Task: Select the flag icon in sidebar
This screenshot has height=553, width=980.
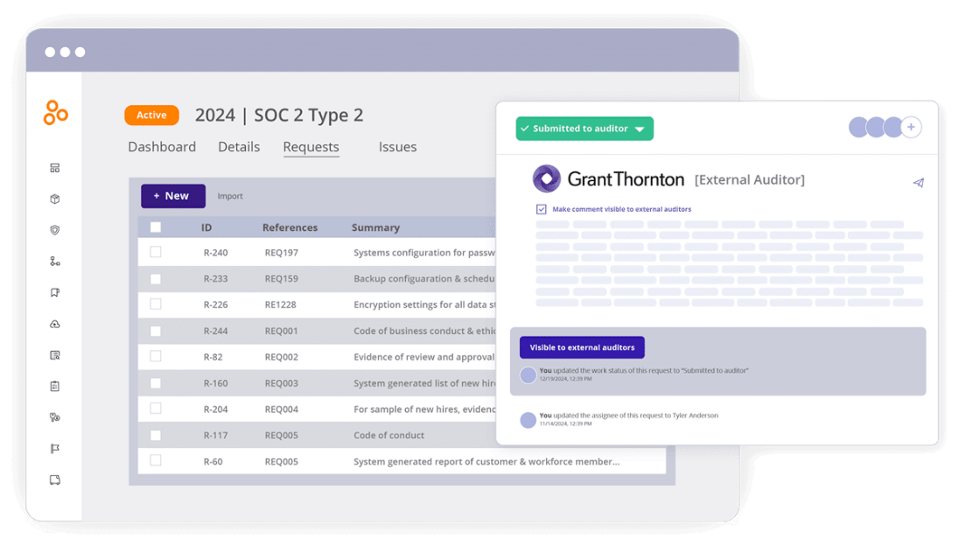Action: [x=55, y=449]
